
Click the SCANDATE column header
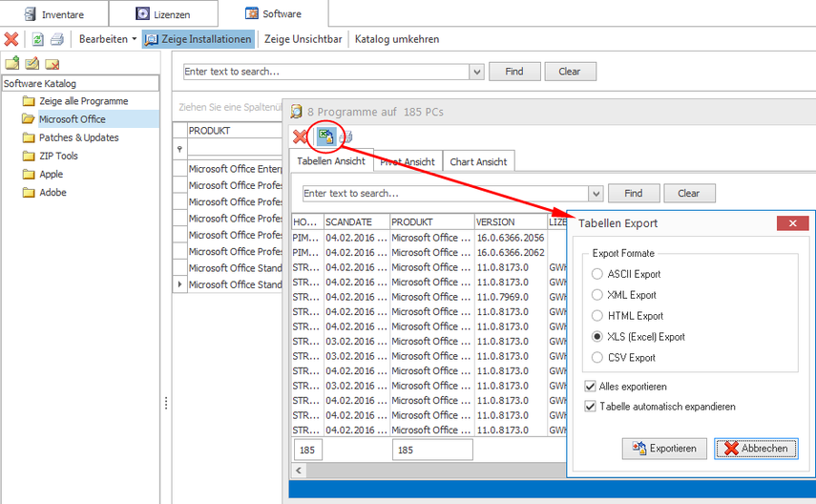(357, 221)
